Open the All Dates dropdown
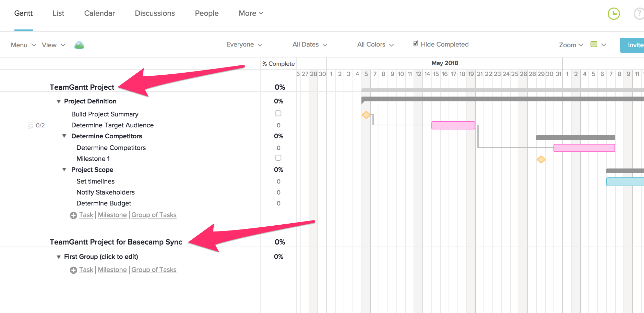The image size is (644, 313). 309,45
